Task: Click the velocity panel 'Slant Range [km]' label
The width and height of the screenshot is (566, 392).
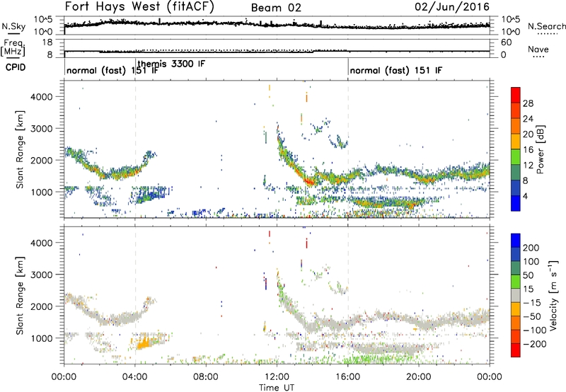Action: pyautogui.click(x=20, y=296)
